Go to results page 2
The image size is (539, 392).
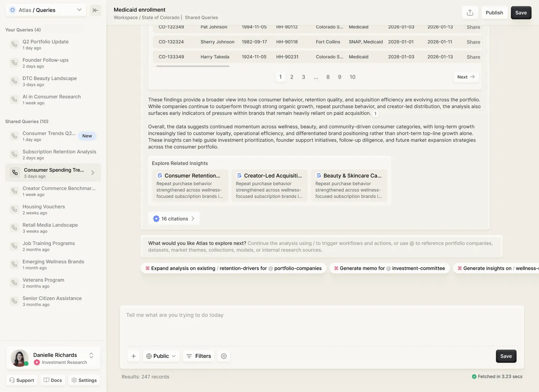pos(292,77)
